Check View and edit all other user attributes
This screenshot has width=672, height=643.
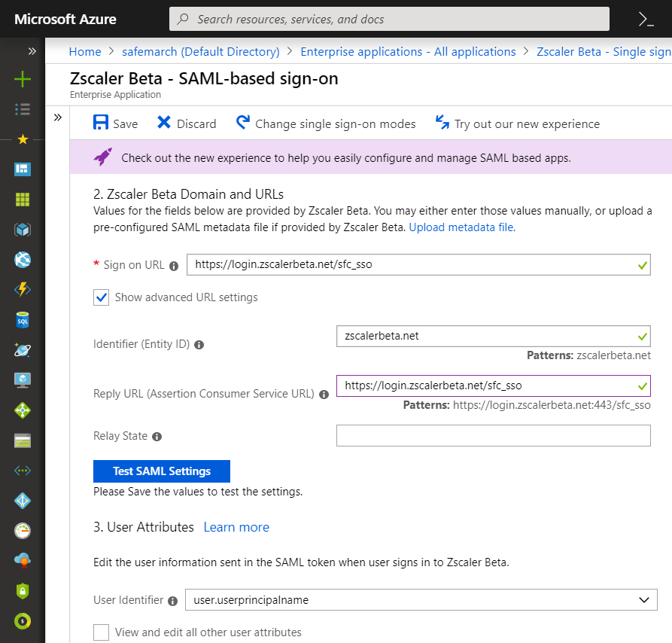(x=101, y=632)
